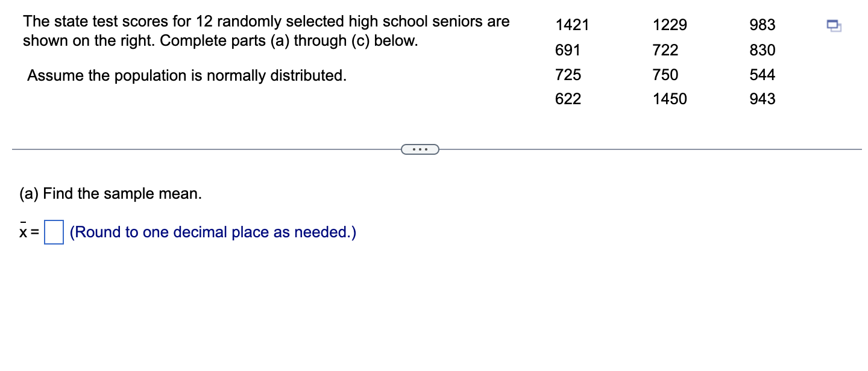Select the data value 943

point(763,99)
